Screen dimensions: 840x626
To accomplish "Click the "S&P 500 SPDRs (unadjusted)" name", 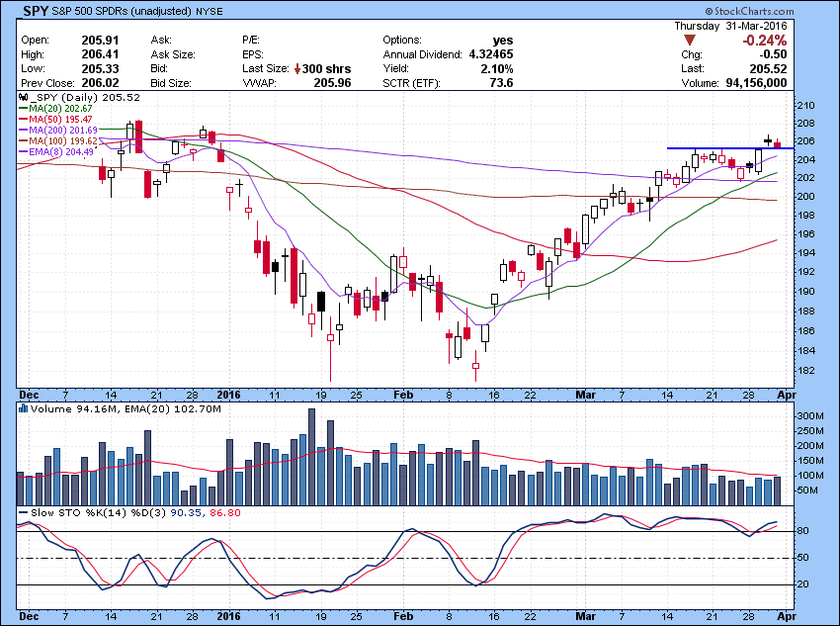I will pos(122,11).
